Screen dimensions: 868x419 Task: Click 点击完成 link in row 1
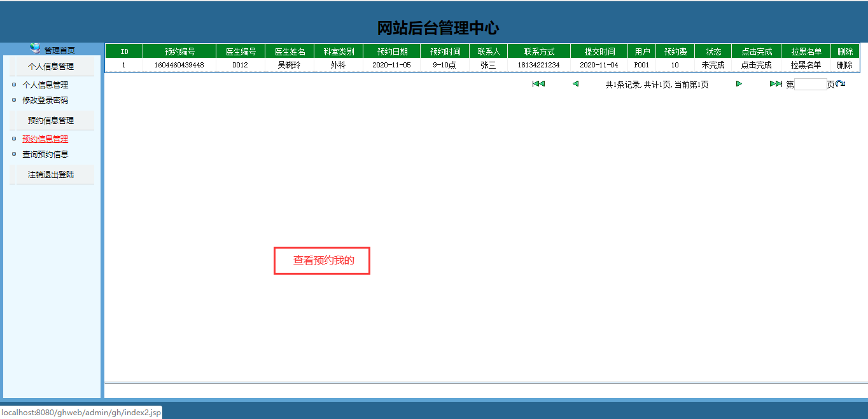(x=756, y=65)
